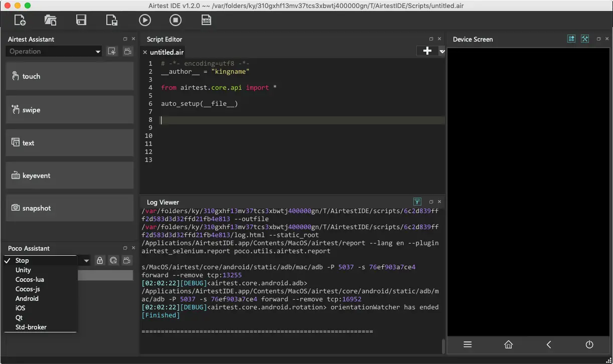Run the script with the play button
Screen dimensions: 613x364
pos(144,20)
